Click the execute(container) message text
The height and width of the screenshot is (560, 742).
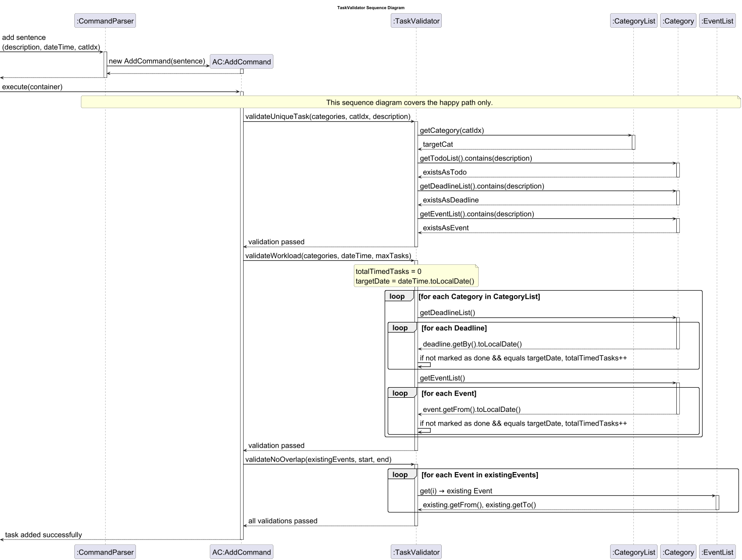[x=32, y=87]
